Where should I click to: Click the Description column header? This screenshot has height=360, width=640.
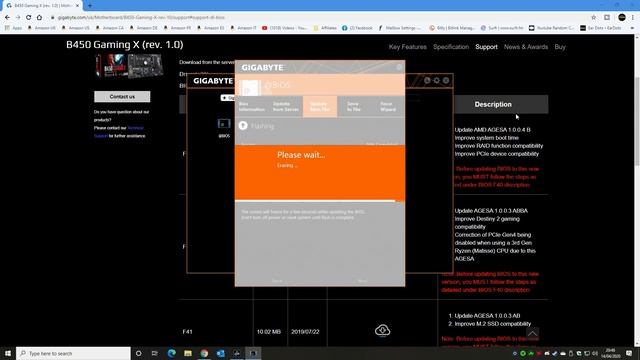pos(493,104)
